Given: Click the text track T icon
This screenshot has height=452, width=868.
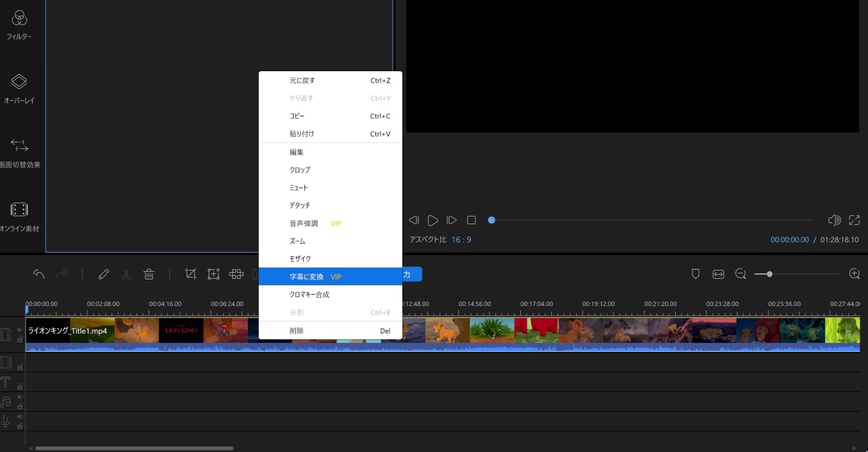Looking at the screenshot, I should (x=6, y=382).
